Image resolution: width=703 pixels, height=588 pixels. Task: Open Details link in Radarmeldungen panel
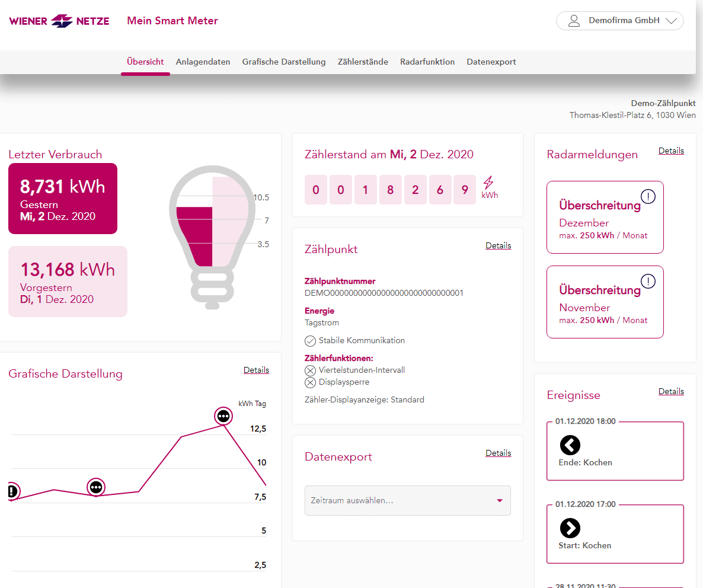pos(671,151)
